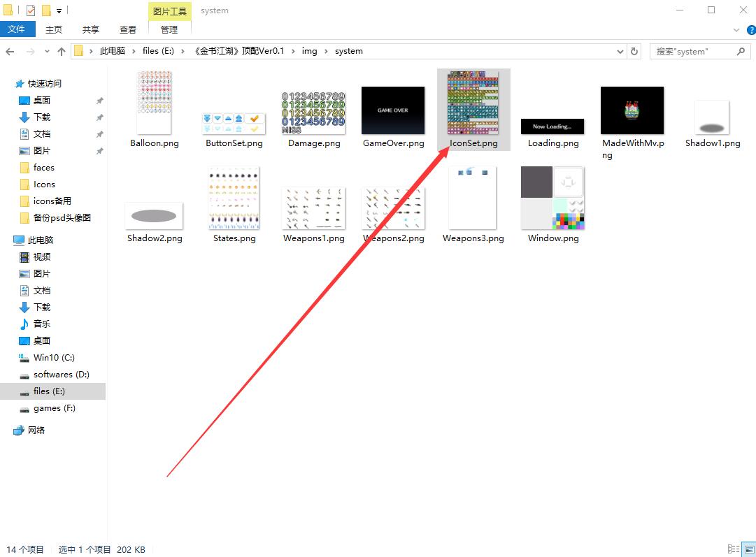This screenshot has width=756, height=557.
Task: Select MadeWithMv.png file
Action: click(633, 110)
